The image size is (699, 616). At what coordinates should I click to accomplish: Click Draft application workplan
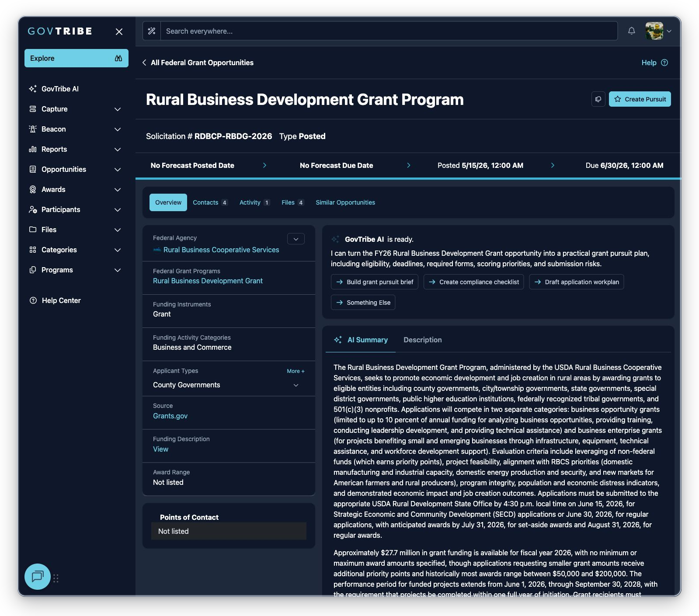click(577, 282)
